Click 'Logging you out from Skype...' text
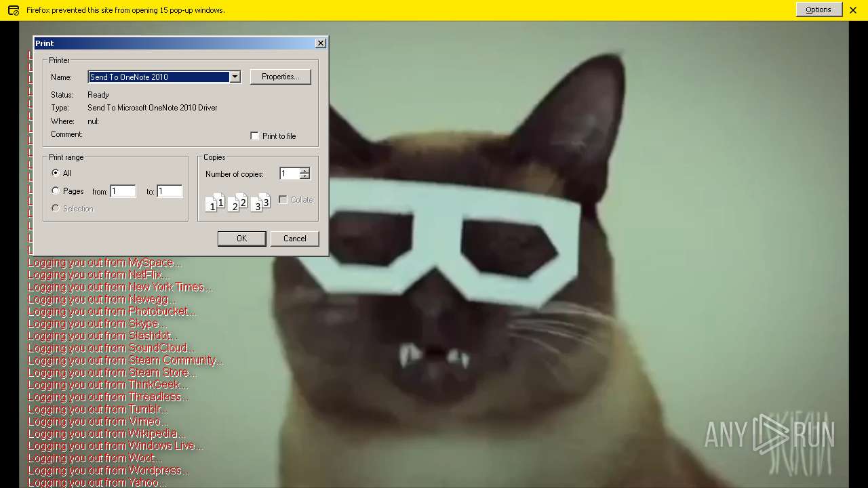 97,324
